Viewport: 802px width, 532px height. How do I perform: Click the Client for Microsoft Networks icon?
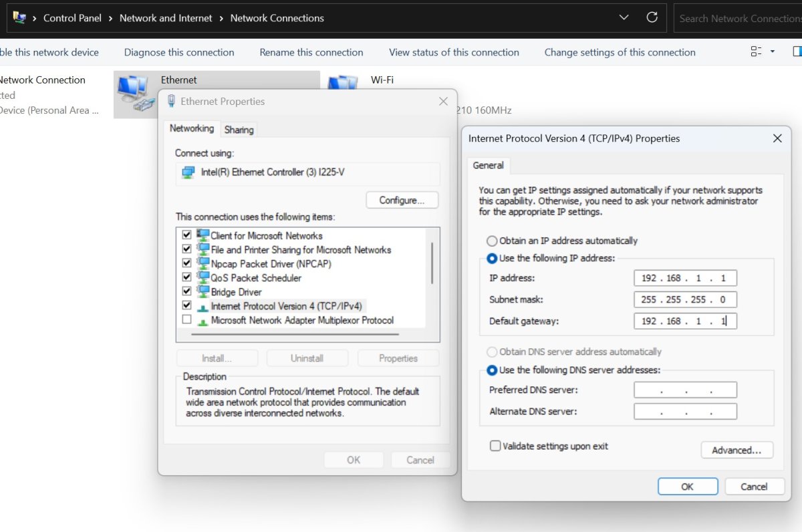coord(203,235)
